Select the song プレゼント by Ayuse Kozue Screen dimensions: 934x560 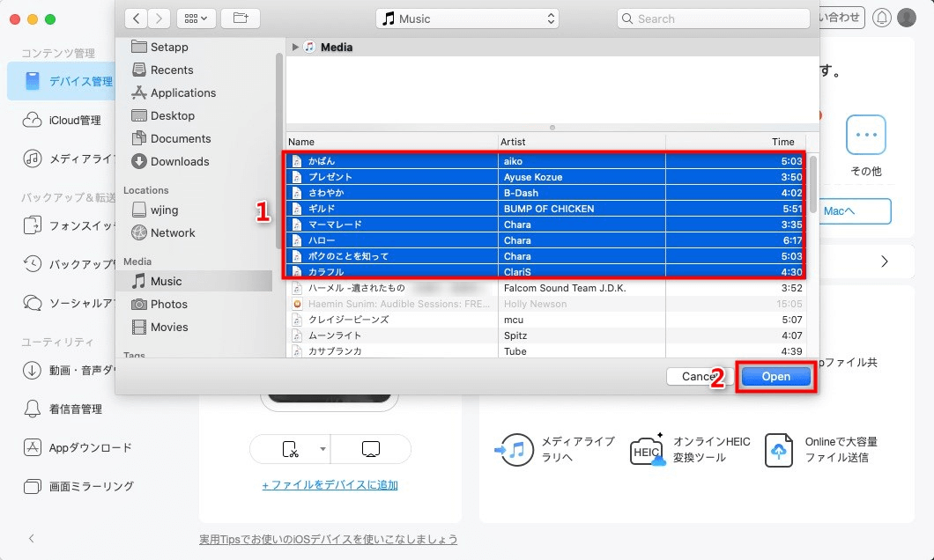click(545, 177)
